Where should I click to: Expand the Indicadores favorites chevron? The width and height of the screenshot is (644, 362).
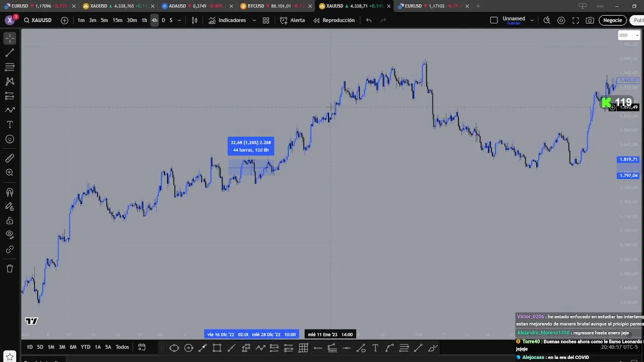pos(254,20)
